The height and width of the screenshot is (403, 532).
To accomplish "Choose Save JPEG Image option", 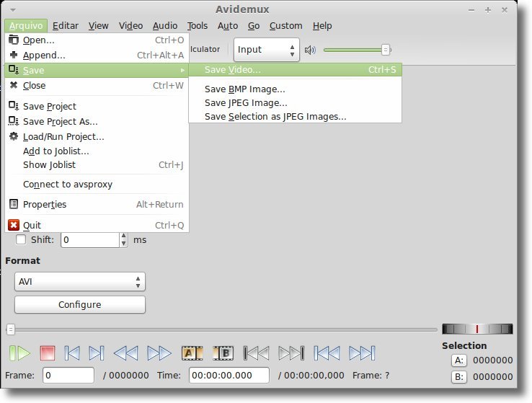I will [295, 103].
